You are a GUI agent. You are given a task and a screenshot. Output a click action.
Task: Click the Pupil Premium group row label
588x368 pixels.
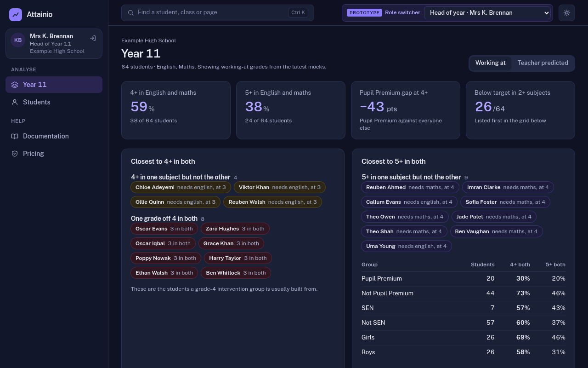coord(382,279)
